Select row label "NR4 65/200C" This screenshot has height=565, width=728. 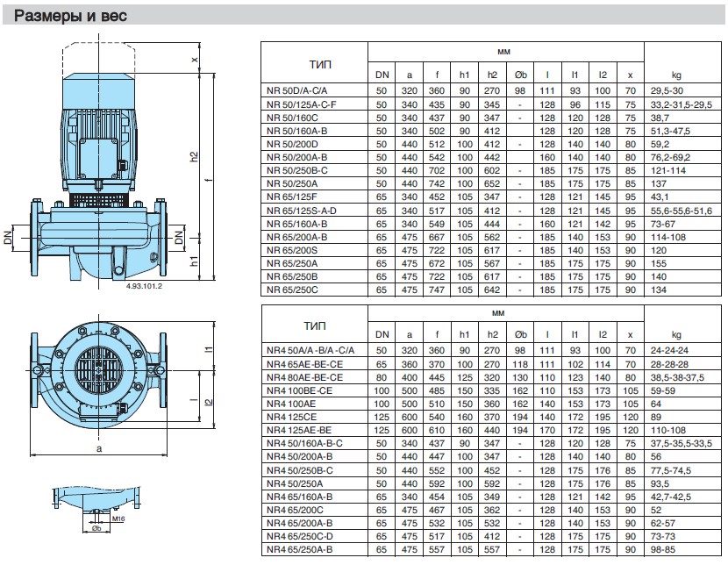295,511
